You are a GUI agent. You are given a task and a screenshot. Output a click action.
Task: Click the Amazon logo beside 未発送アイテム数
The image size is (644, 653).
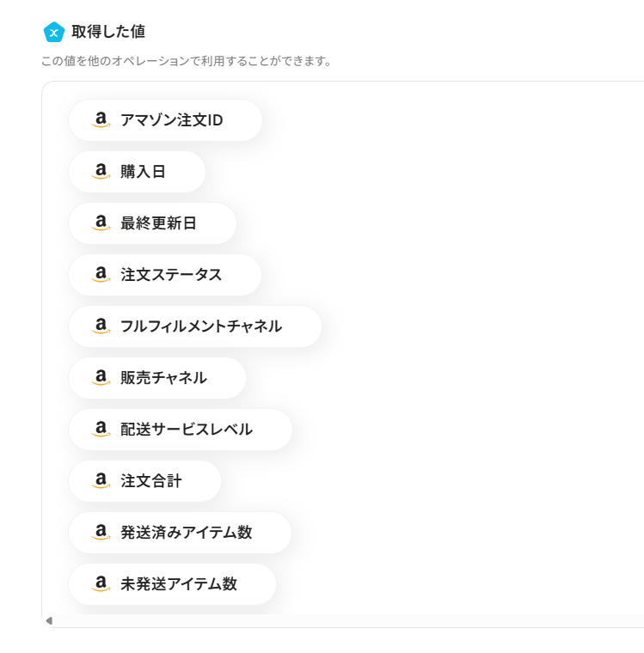[x=101, y=584]
